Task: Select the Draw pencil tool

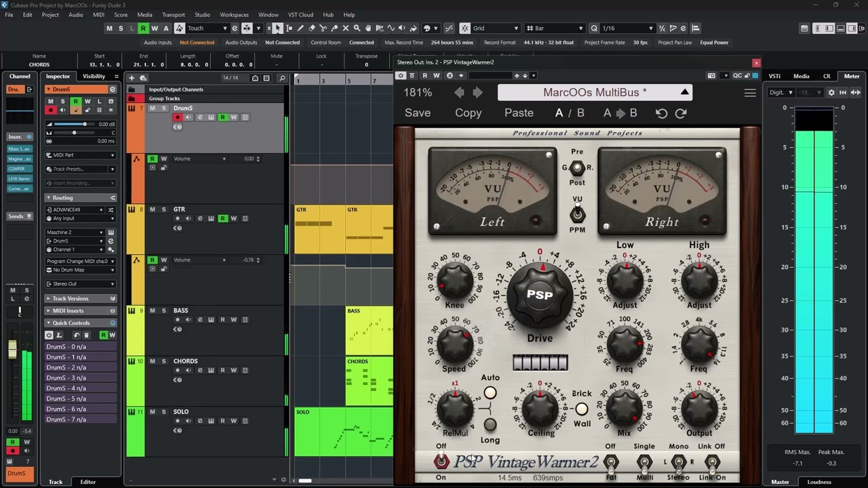Action: pyautogui.click(x=300, y=28)
